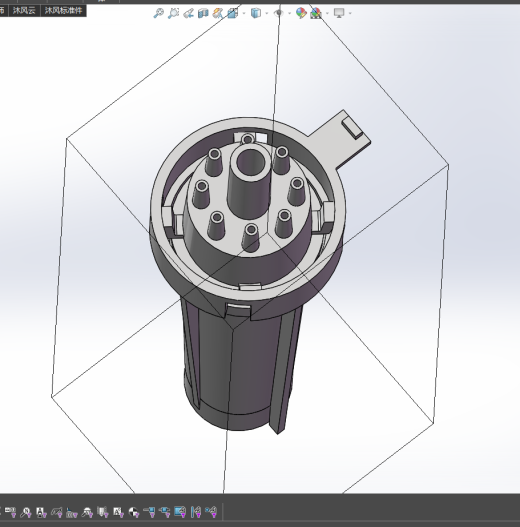Click the Apply Scene icon
Screen dimensions: 520x527
click(316, 13)
